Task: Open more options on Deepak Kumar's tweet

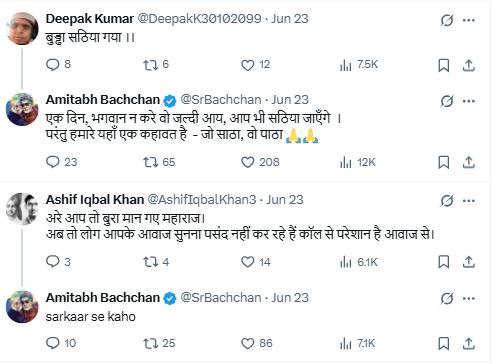Action: tap(469, 20)
